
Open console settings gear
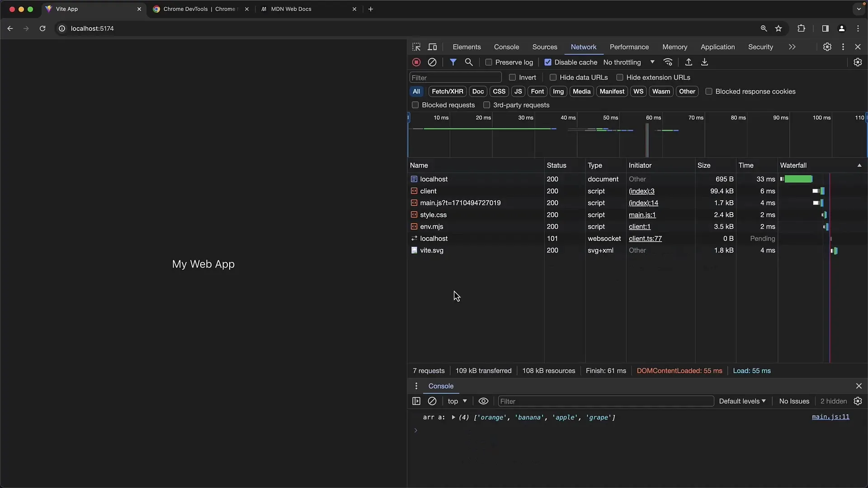click(858, 401)
